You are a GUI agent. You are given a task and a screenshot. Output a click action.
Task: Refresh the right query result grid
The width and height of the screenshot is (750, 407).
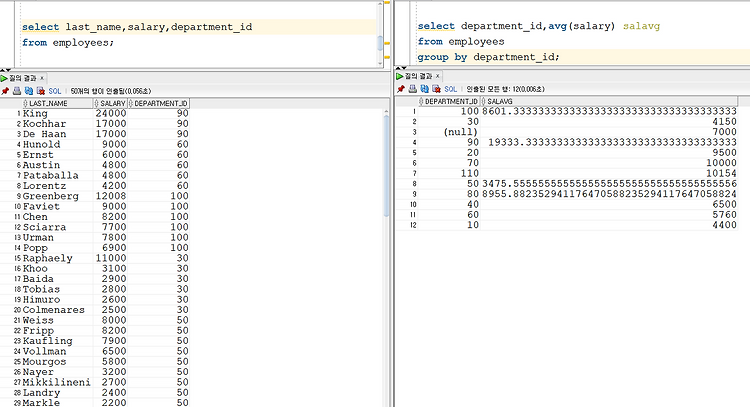pos(424,89)
